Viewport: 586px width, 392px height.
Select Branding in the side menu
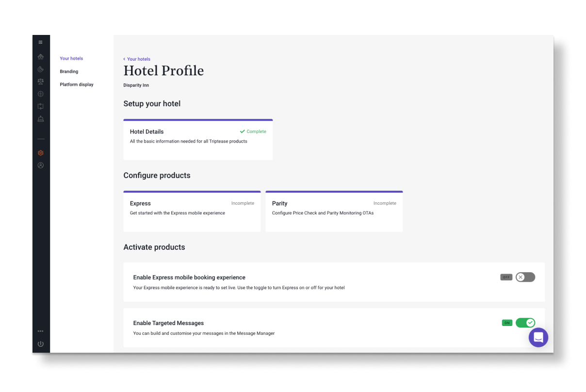(69, 71)
